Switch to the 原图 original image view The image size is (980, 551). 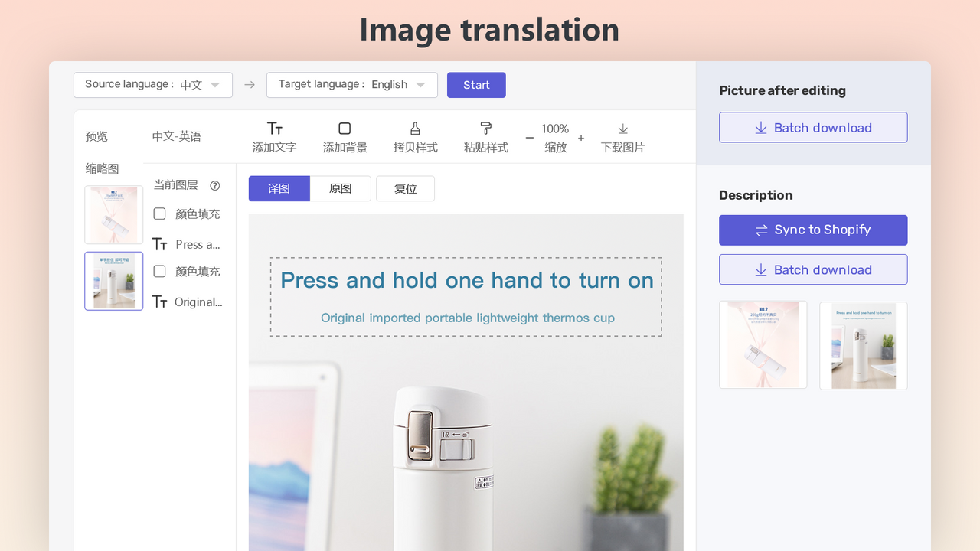pos(340,188)
